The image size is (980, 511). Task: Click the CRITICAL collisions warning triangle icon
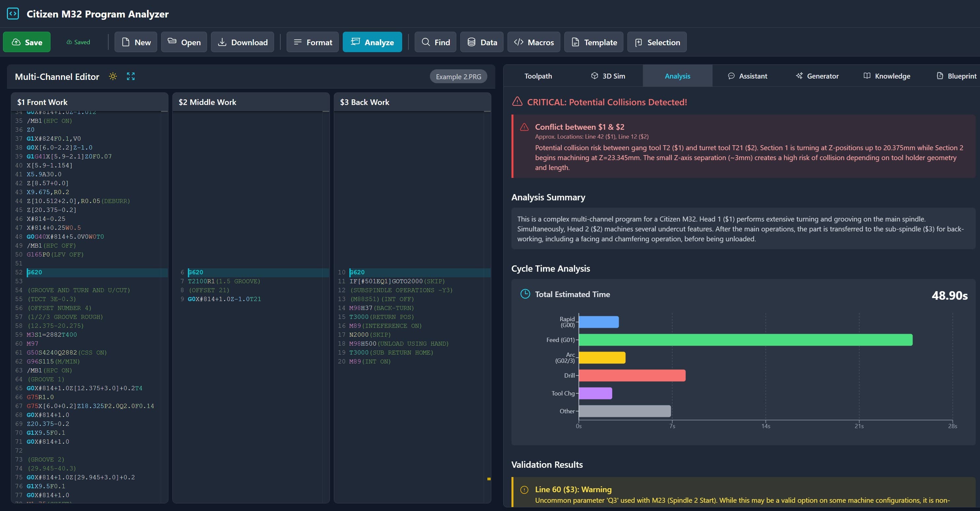[517, 102]
